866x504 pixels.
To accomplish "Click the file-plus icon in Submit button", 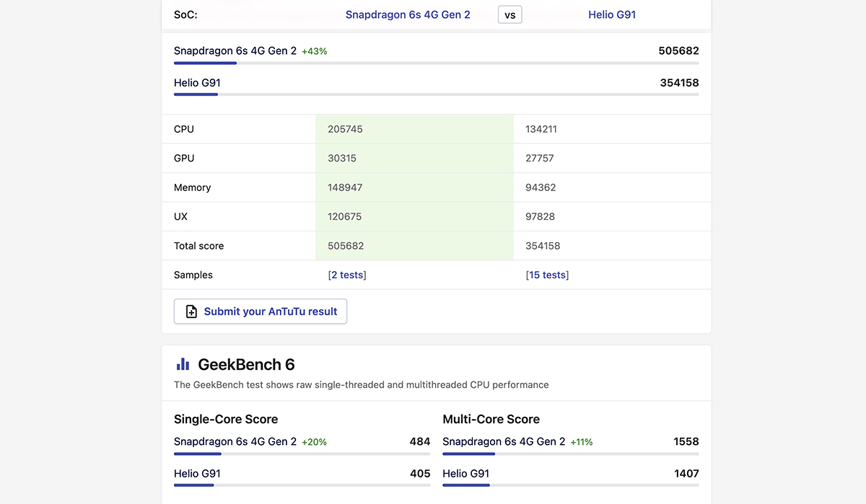I will pyautogui.click(x=191, y=311).
